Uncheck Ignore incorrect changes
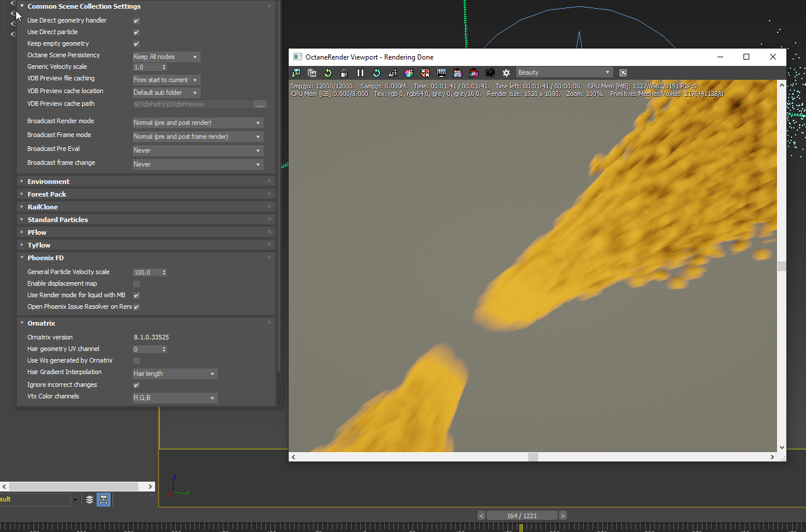Viewport: 806px width, 532px height. tap(137, 385)
